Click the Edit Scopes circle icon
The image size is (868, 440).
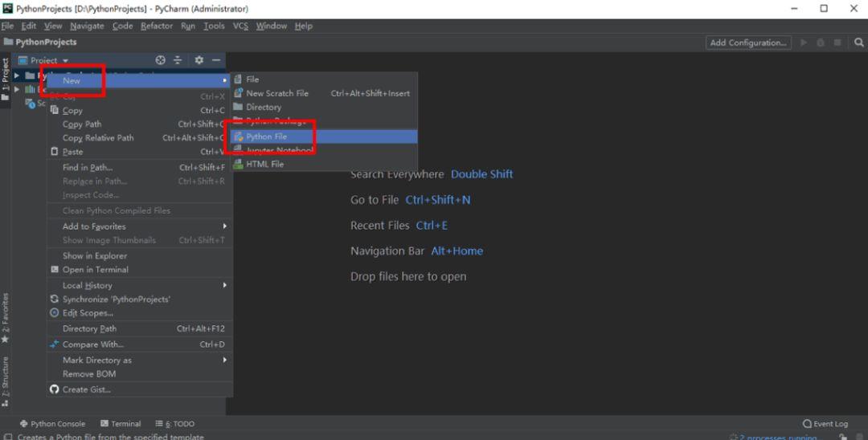(x=55, y=313)
